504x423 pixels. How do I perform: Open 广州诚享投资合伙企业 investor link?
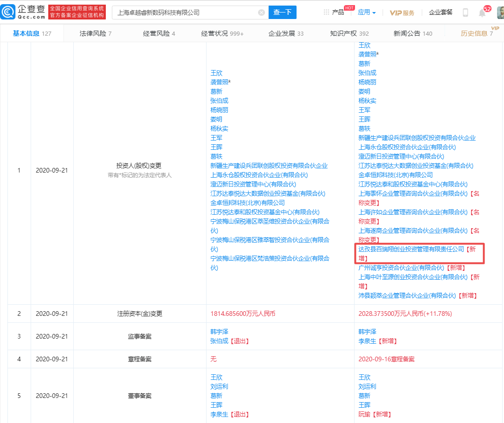[401, 268]
